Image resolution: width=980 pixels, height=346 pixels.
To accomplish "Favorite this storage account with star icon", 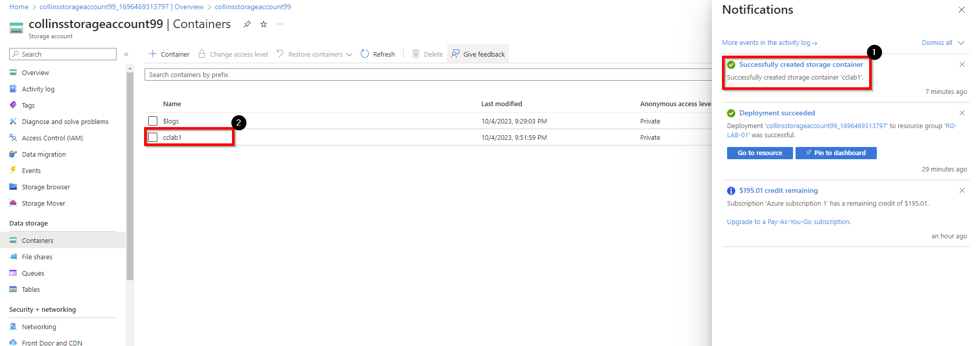I will point(264,24).
